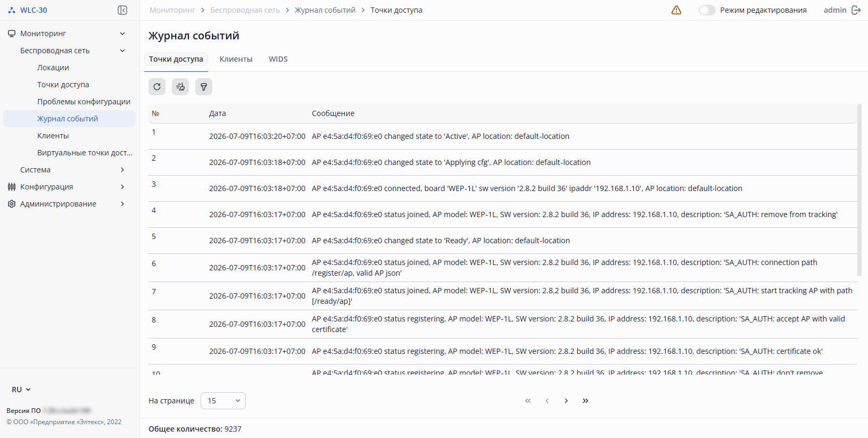Select row 4 remove from tracking message
This screenshot has height=438, width=868.
575,214
